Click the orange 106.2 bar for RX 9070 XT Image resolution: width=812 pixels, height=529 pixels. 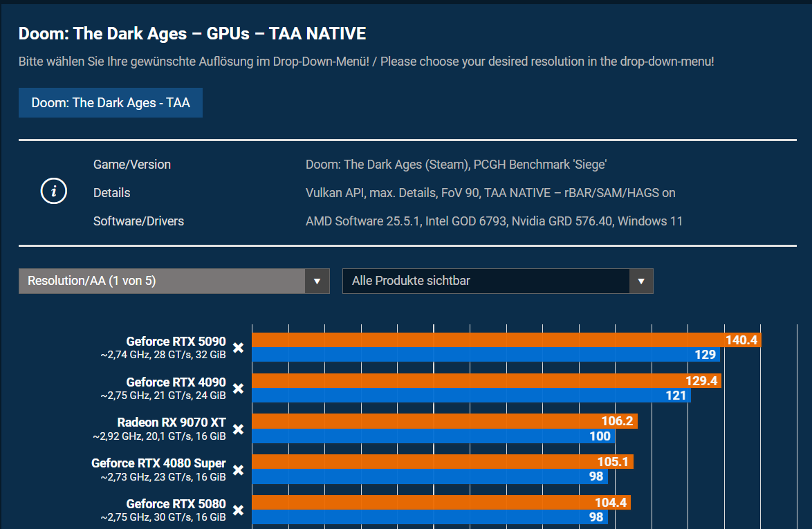click(x=445, y=421)
